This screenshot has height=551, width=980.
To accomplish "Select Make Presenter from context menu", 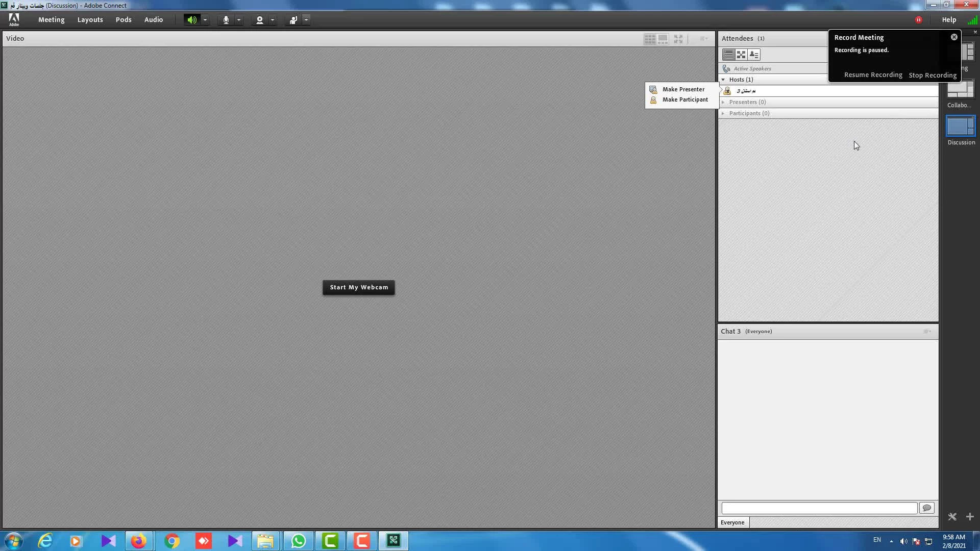I will click(x=683, y=89).
